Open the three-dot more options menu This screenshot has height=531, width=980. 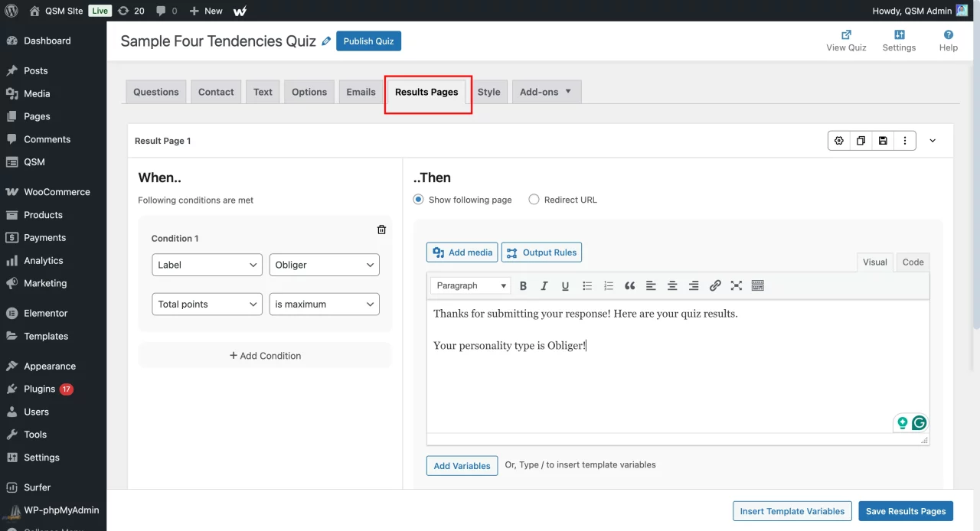[x=905, y=141]
